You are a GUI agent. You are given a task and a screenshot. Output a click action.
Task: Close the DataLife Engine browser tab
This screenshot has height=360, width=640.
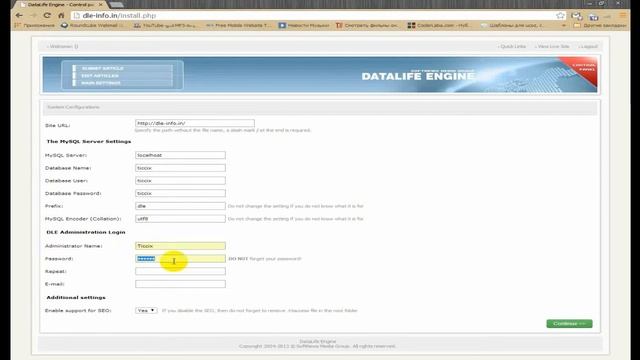pos(101,4)
